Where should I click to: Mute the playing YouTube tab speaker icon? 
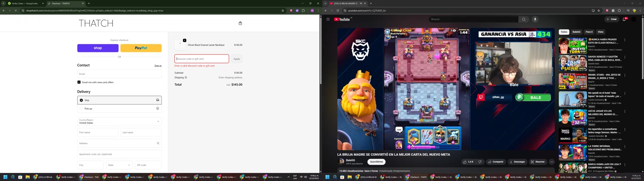click(361, 3)
